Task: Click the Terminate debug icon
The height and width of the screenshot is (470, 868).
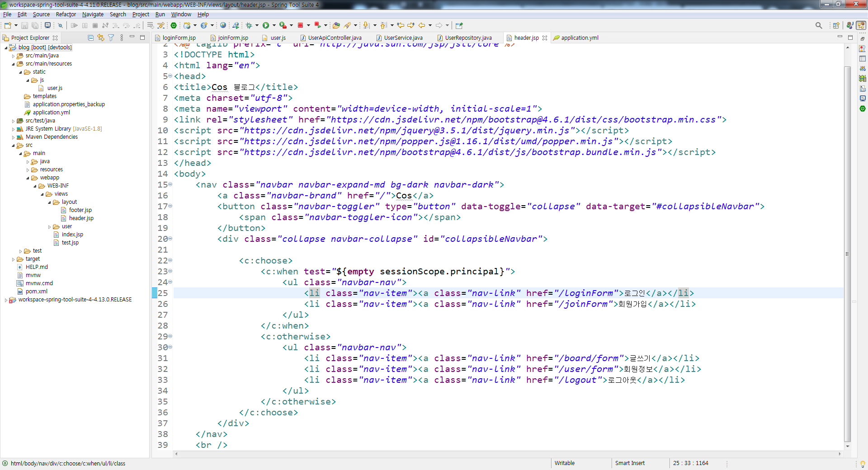Action: (x=95, y=25)
